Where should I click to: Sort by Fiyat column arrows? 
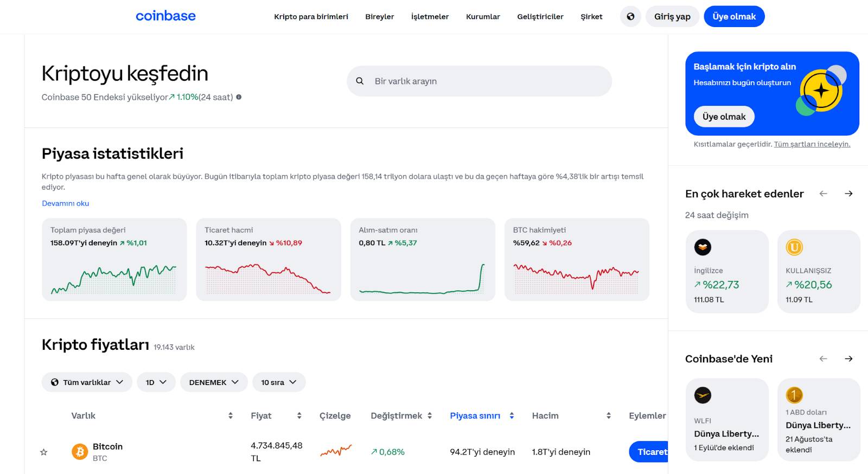[299, 415]
